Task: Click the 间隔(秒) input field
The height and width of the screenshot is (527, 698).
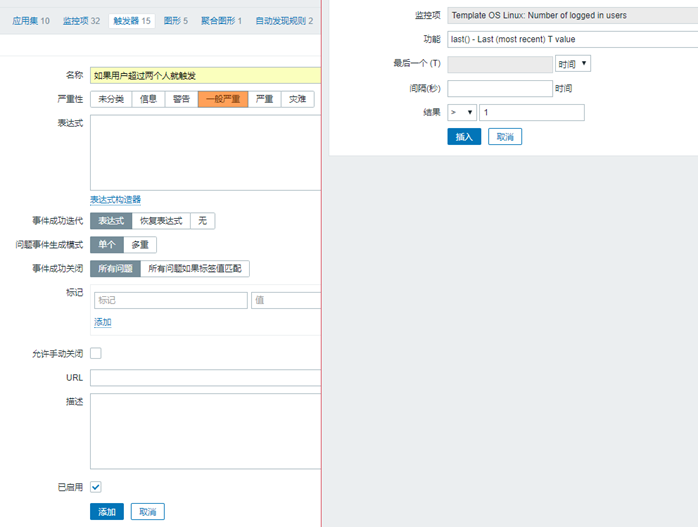Action: click(500, 88)
